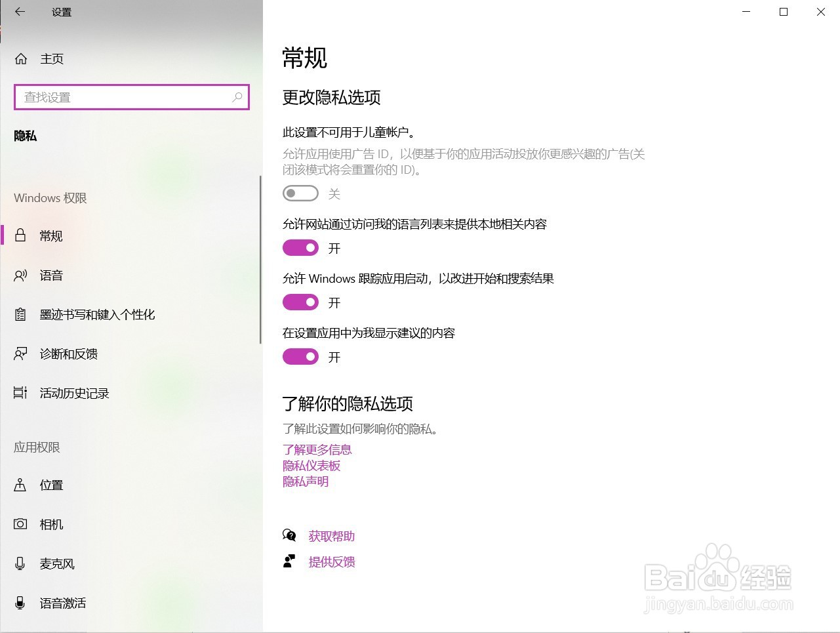Click the search magnifier icon in 查找设置 box
The width and height of the screenshot is (840, 633).
(237, 97)
